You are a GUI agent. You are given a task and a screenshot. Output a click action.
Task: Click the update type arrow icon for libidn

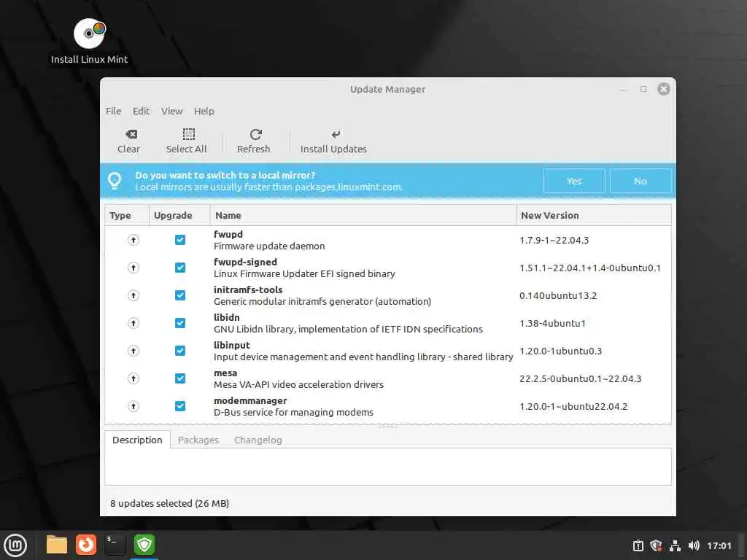tap(133, 323)
